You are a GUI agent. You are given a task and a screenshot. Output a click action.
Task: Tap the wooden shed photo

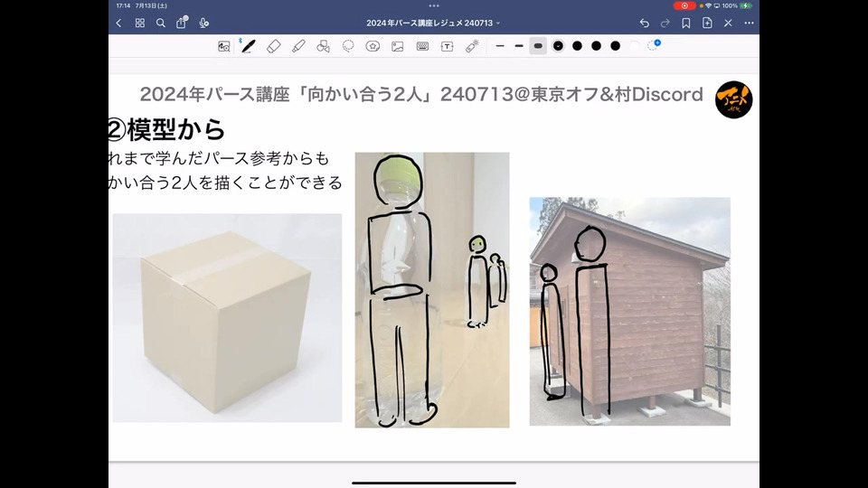coord(630,312)
